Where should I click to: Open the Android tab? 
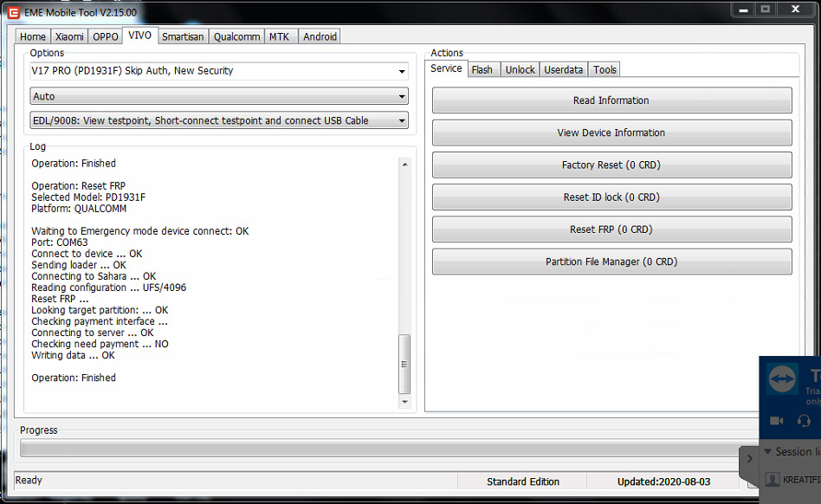tap(320, 36)
